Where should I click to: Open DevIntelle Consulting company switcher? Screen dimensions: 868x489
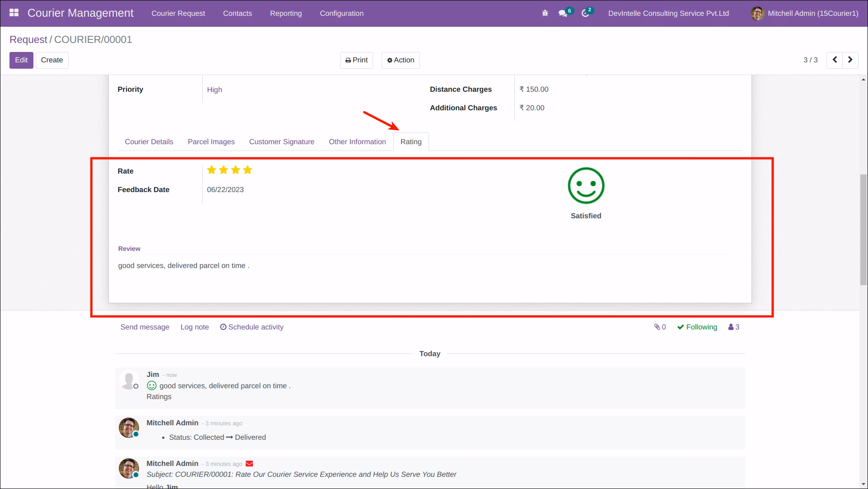tap(668, 14)
